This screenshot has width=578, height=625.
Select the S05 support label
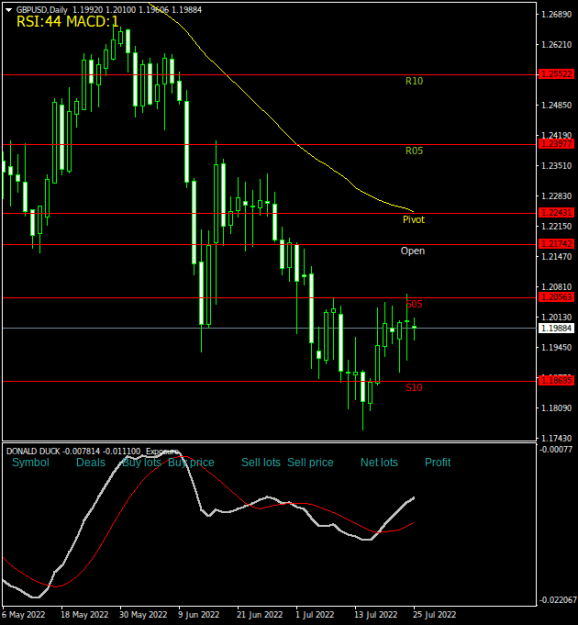coord(414,304)
